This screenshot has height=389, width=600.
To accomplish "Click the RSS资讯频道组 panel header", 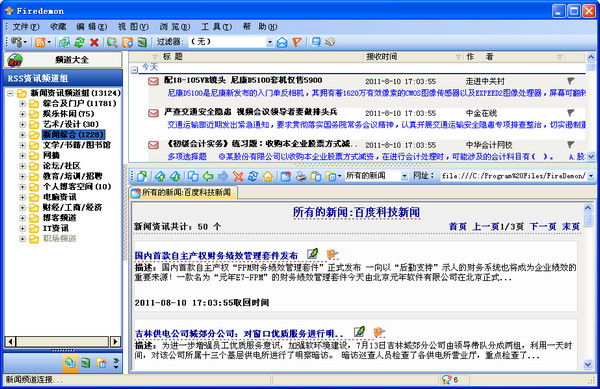I will pyautogui.click(x=63, y=78).
